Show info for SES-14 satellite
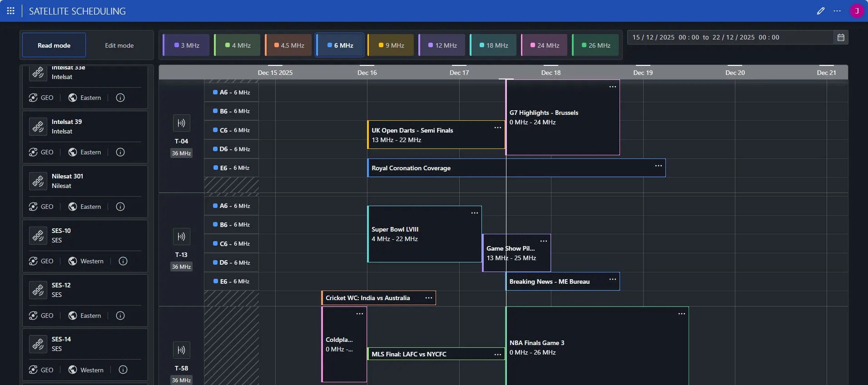This screenshot has width=868, height=385. (123, 370)
